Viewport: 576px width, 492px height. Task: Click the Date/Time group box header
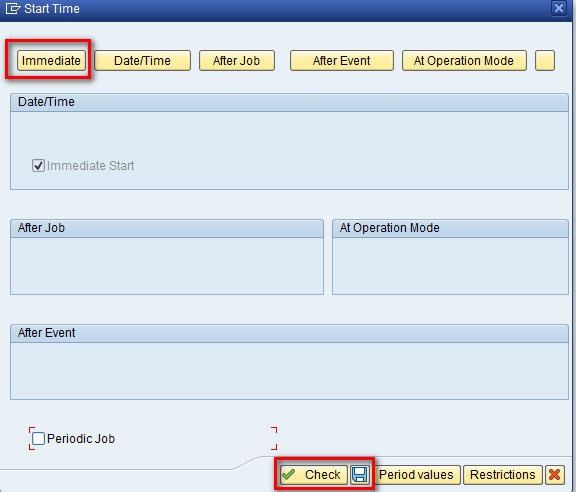tap(289, 102)
